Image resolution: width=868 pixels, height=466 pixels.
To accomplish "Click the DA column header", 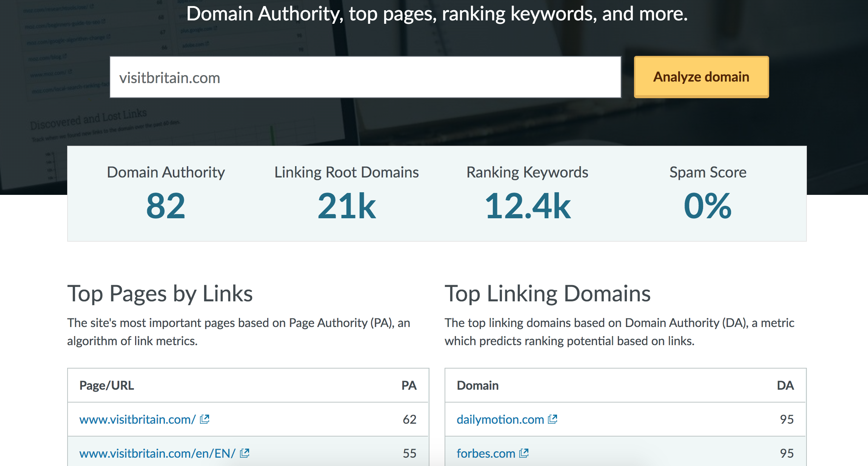I will 785,385.
